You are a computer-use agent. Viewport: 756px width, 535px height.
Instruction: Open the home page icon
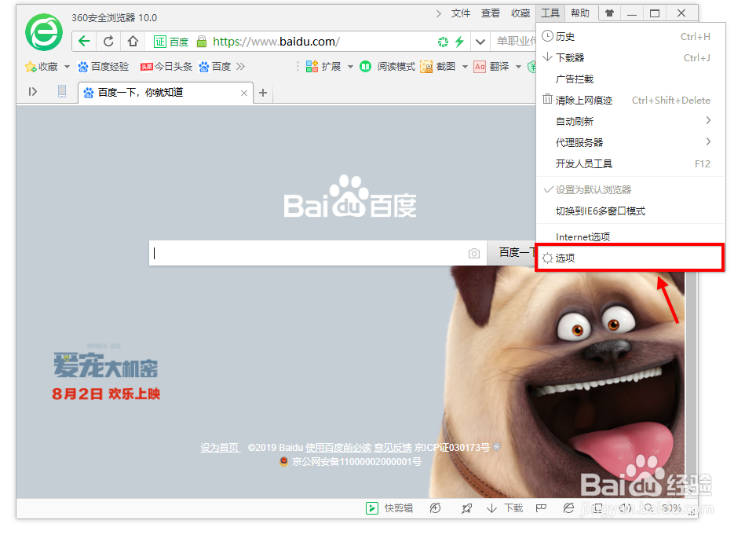(x=133, y=42)
